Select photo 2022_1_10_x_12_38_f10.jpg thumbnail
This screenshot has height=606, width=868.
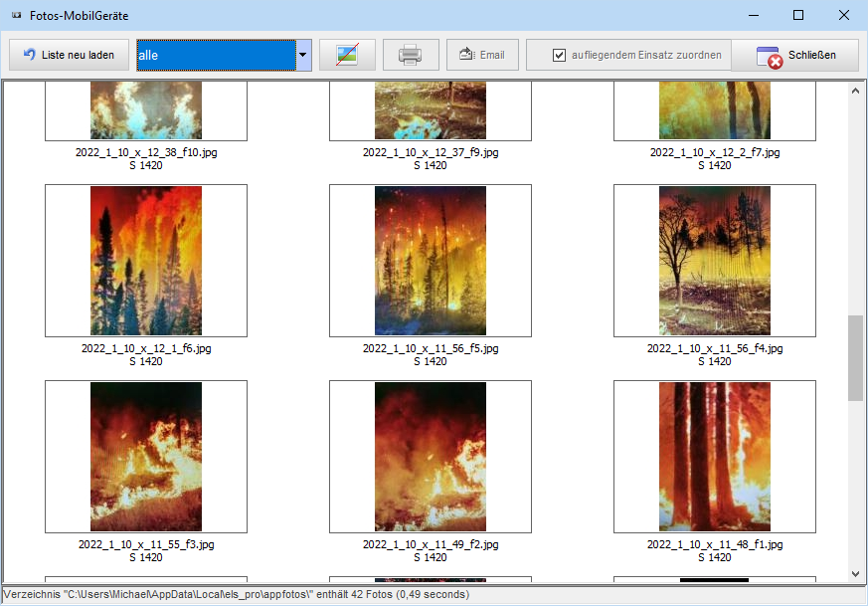point(146,110)
